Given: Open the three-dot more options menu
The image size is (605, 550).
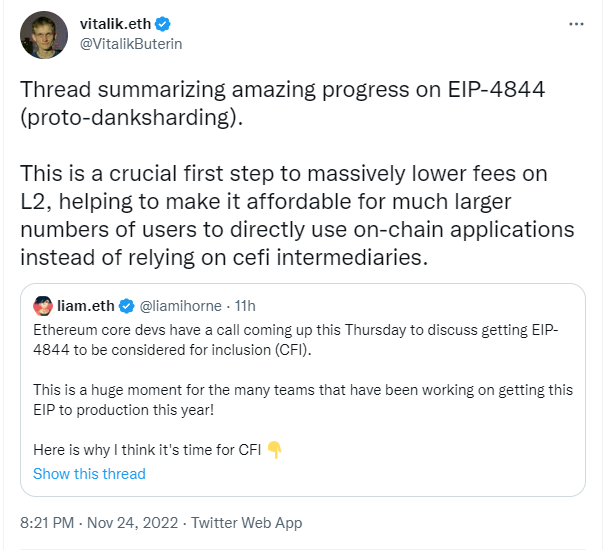Looking at the screenshot, I should [x=576, y=24].
